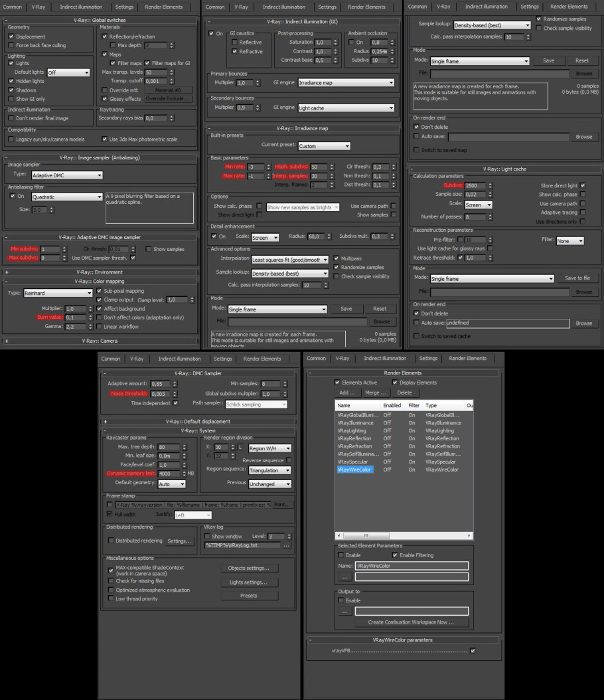Select VRayReflection row in elements list

(x=404, y=438)
